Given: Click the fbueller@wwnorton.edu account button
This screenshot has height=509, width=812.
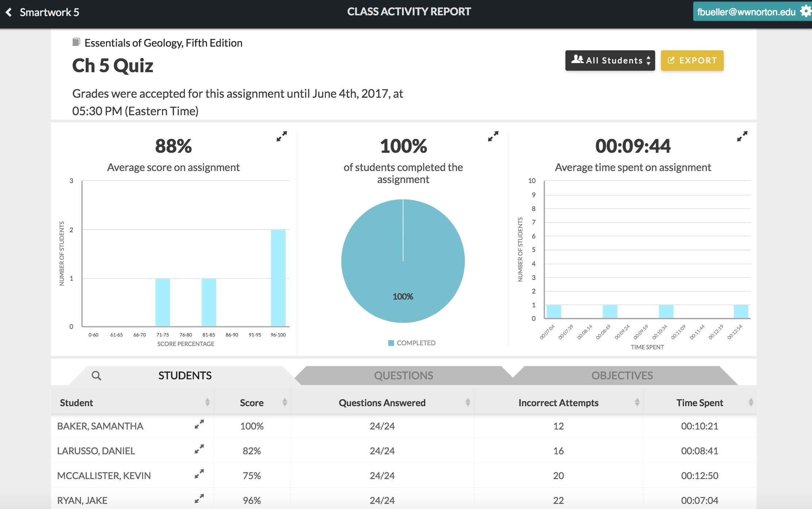Looking at the screenshot, I should coord(746,12).
